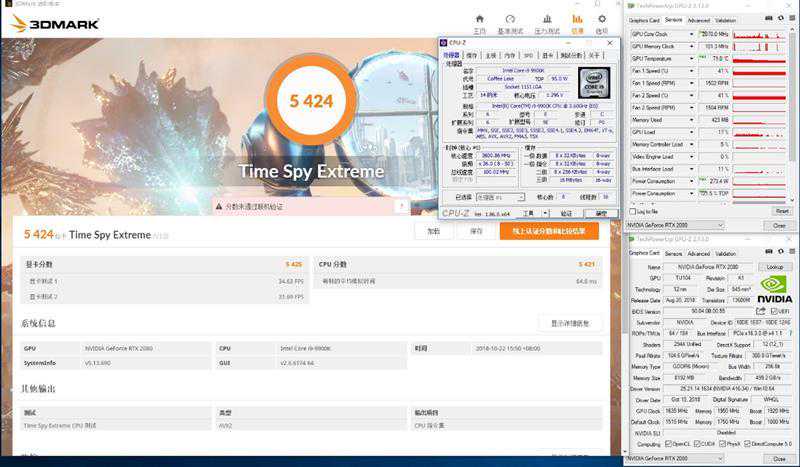This screenshot has width=800, height=467.
Task: Click the NVIDIA logo in GPU-Z
Action: pyautogui.click(x=774, y=289)
